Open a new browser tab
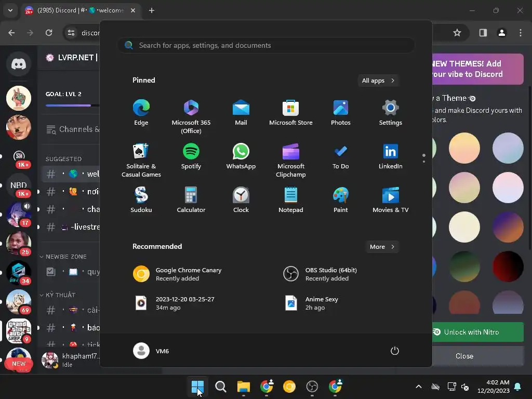The height and width of the screenshot is (399, 532). (152, 10)
